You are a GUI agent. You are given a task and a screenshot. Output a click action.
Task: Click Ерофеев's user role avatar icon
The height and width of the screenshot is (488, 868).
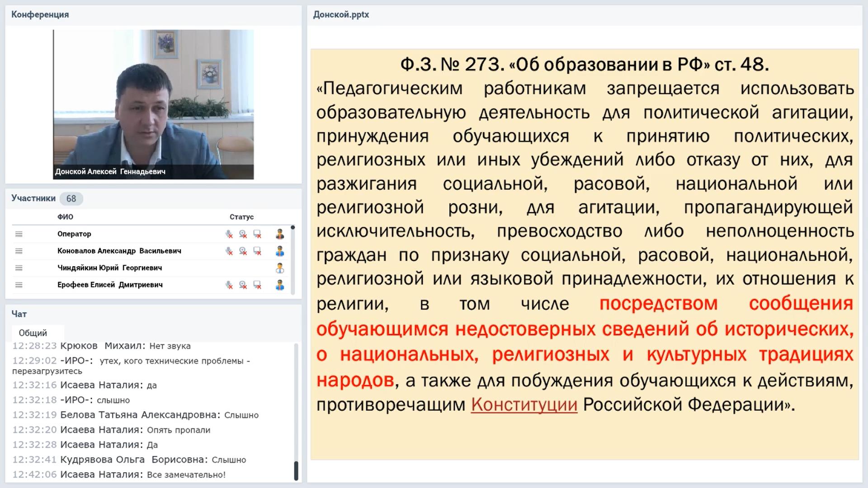[280, 285]
